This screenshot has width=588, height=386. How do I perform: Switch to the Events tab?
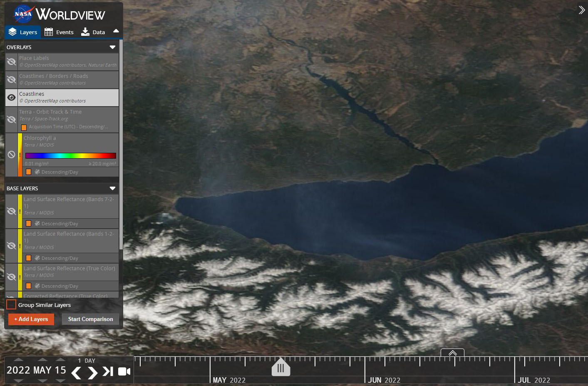(59, 32)
